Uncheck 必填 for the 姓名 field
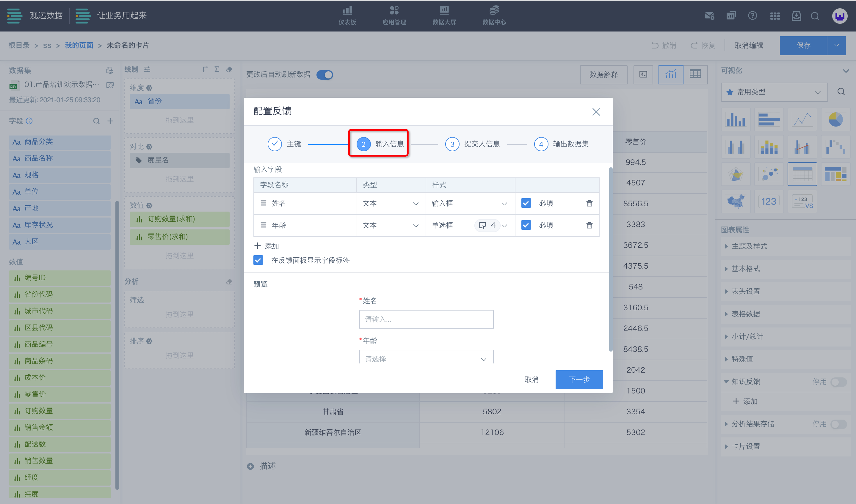The image size is (856, 504). (x=526, y=203)
